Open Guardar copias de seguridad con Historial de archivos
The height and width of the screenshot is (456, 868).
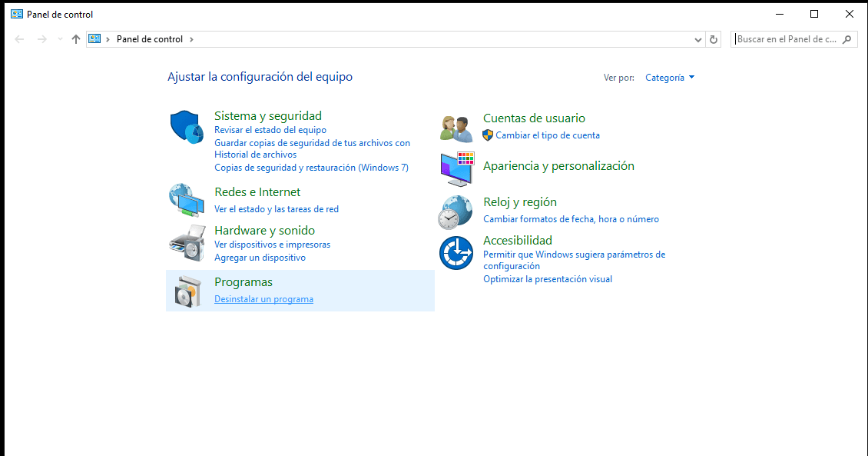(312, 148)
